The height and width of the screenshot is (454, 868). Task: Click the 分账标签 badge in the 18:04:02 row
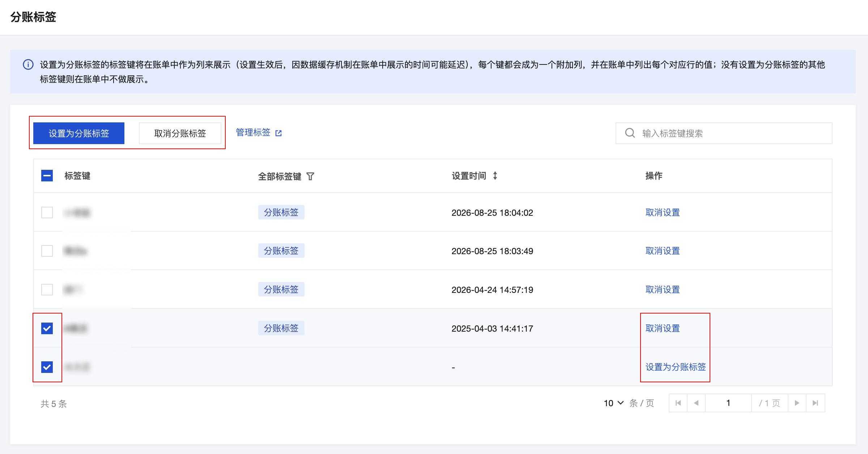(281, 212)
